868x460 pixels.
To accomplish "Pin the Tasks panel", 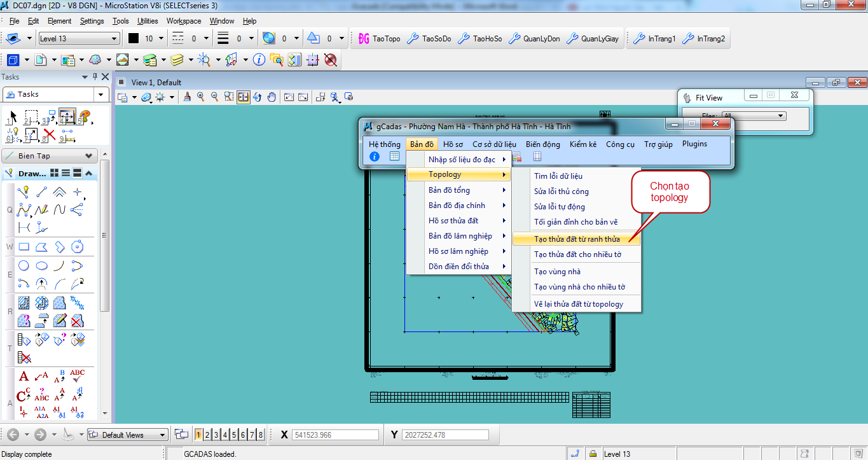I will click(95, 77).
